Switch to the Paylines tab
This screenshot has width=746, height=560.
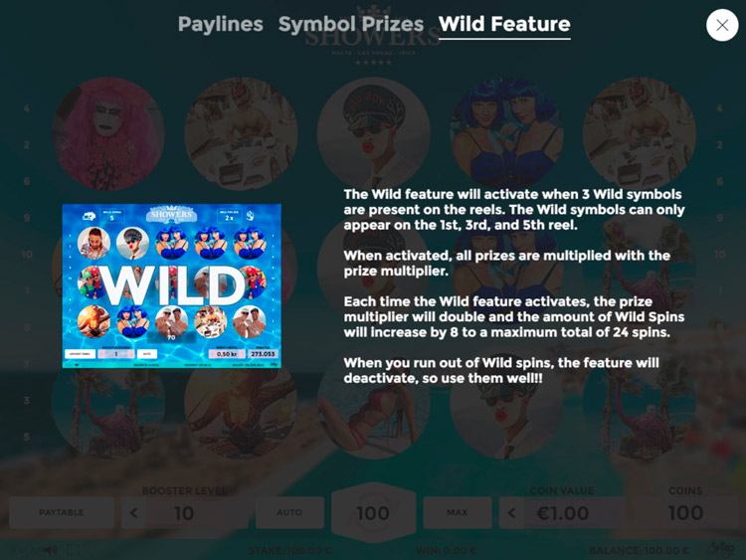pyautogui.click(x=220, y=24)
